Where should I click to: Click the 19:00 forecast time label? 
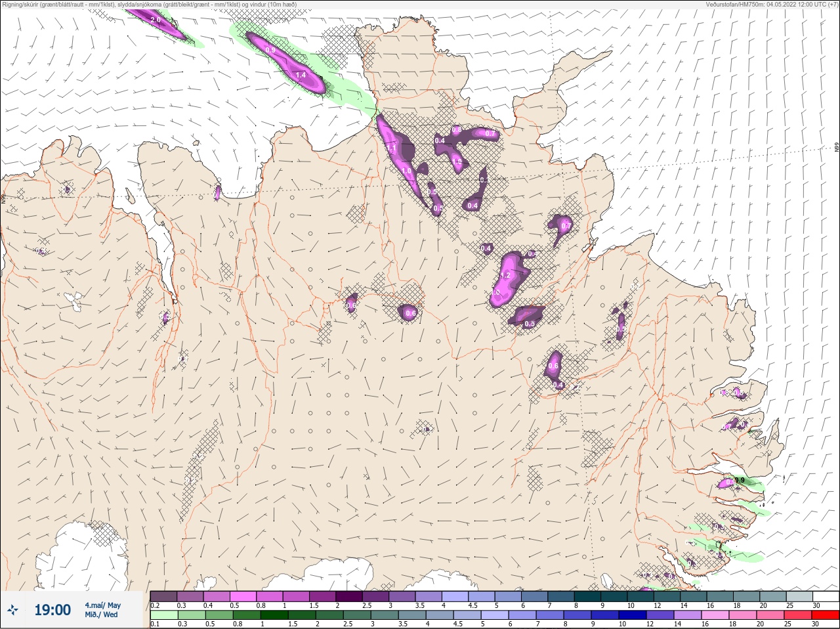coord(52,610)
